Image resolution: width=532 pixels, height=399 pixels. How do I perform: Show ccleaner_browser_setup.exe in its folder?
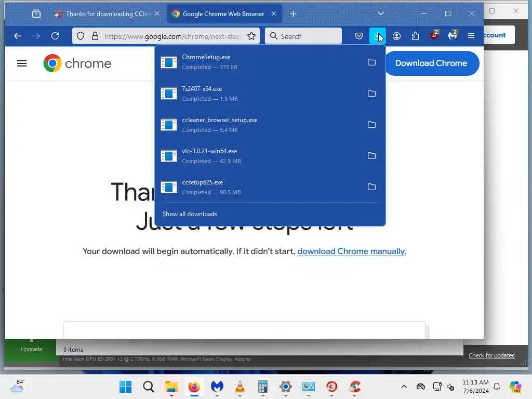click(371, 125)
